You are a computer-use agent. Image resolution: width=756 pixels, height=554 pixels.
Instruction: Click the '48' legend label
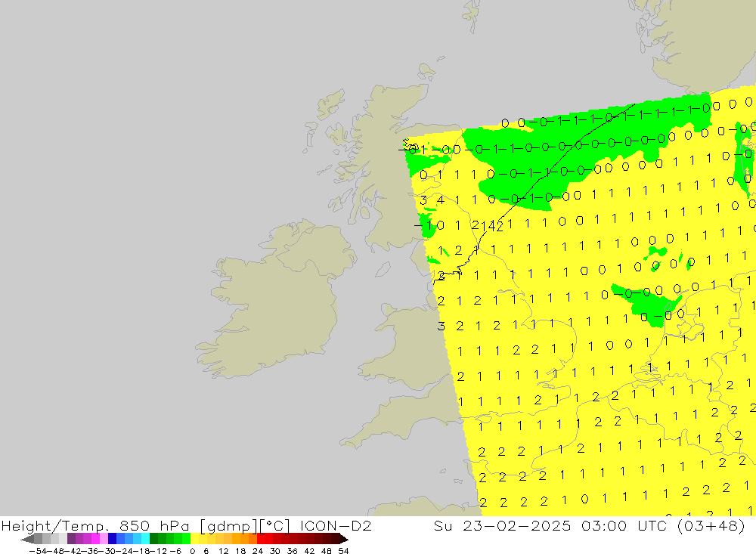tap(326, 551)
